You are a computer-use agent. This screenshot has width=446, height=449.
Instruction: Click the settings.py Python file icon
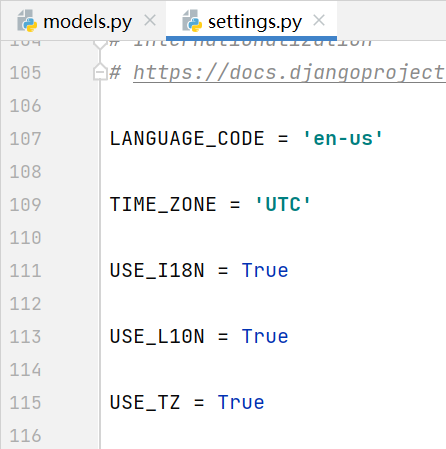point(192,21)
